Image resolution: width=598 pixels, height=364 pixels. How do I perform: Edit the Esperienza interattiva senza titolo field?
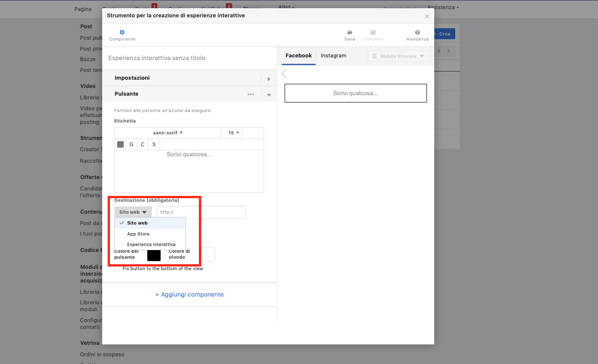(x=189, y=58)
